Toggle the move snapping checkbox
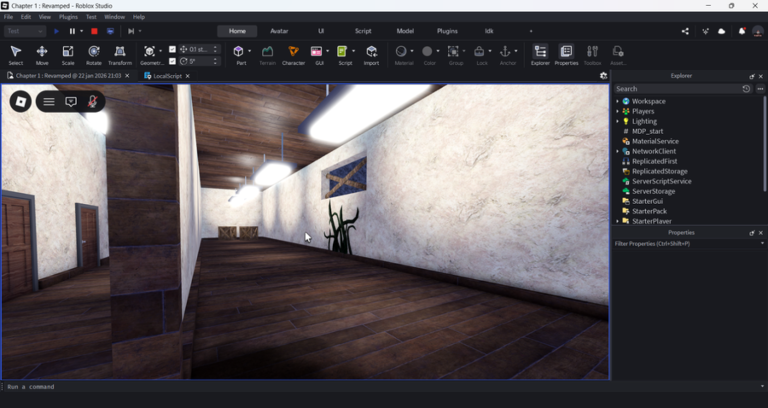The width and height of the screenshot is (768, 408). click(172, 49)
